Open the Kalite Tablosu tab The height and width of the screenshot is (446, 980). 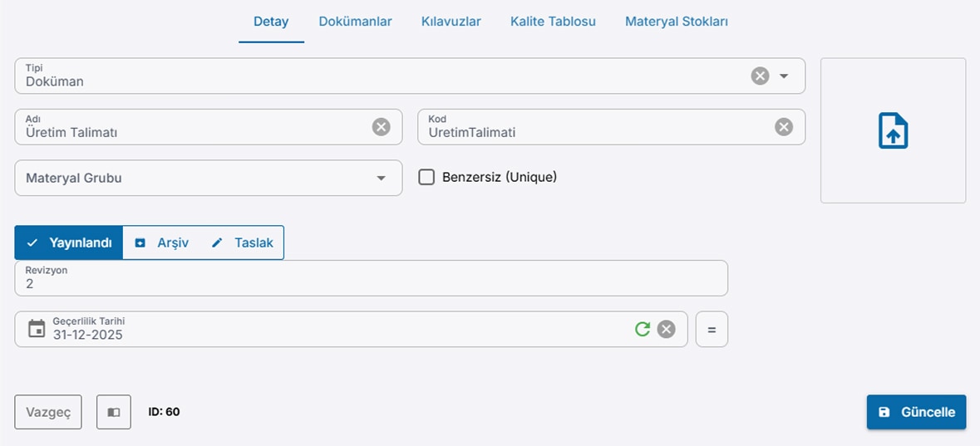pos(553,22)
